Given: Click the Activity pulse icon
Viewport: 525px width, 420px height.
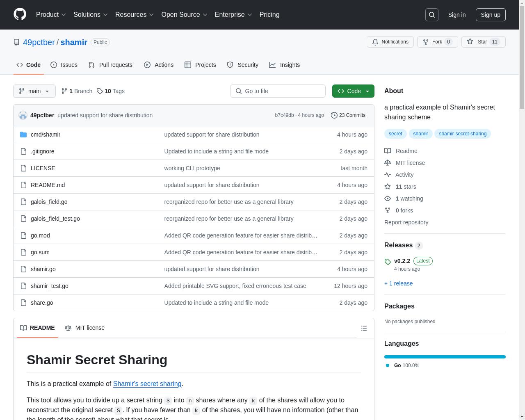Looking at the screenshot, I should [x=388, y=175].
